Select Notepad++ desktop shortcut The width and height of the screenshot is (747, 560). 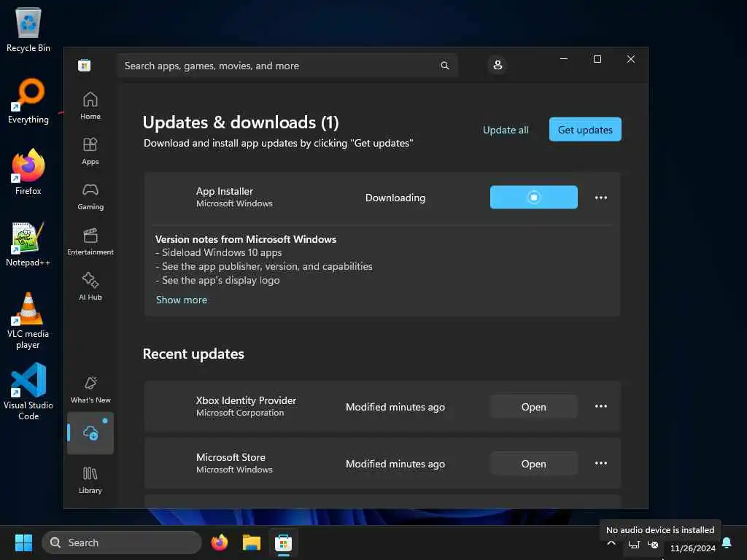pos(28,244)
